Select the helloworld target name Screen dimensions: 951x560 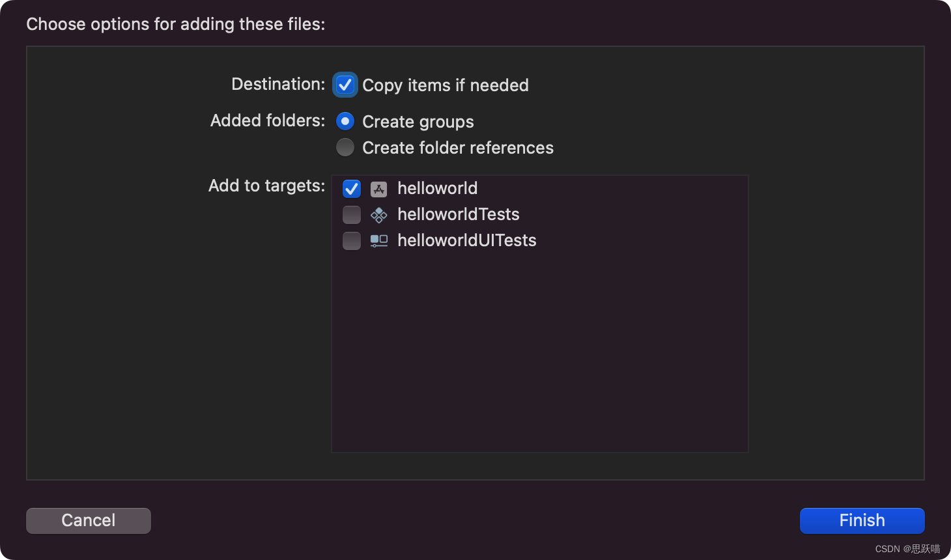click(437, 188)
